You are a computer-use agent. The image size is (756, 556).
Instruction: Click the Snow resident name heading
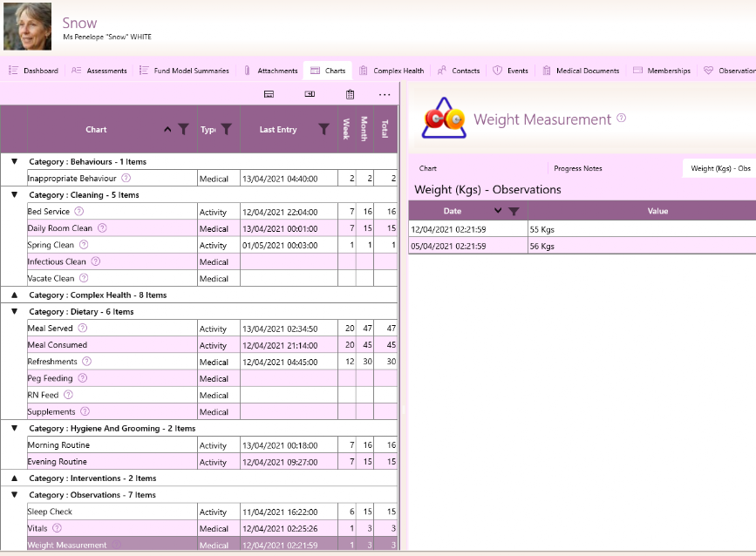pyautogui.click(x=79, y=23)
